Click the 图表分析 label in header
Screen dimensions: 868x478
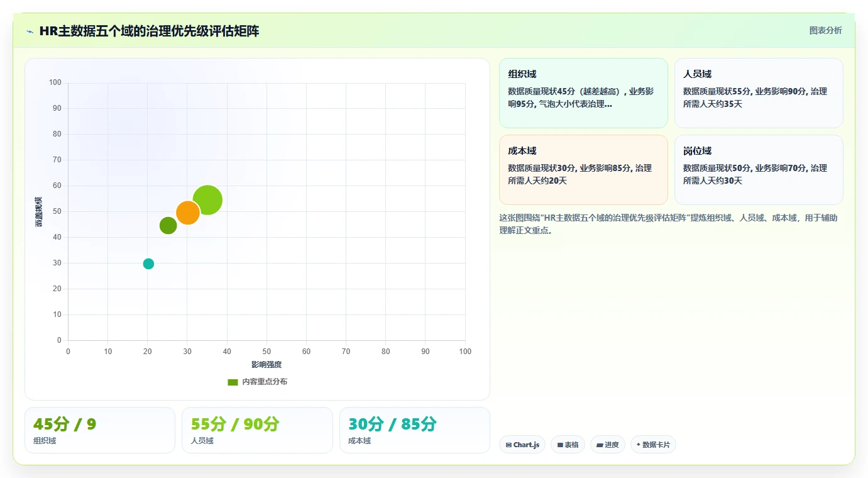(825, 30)
